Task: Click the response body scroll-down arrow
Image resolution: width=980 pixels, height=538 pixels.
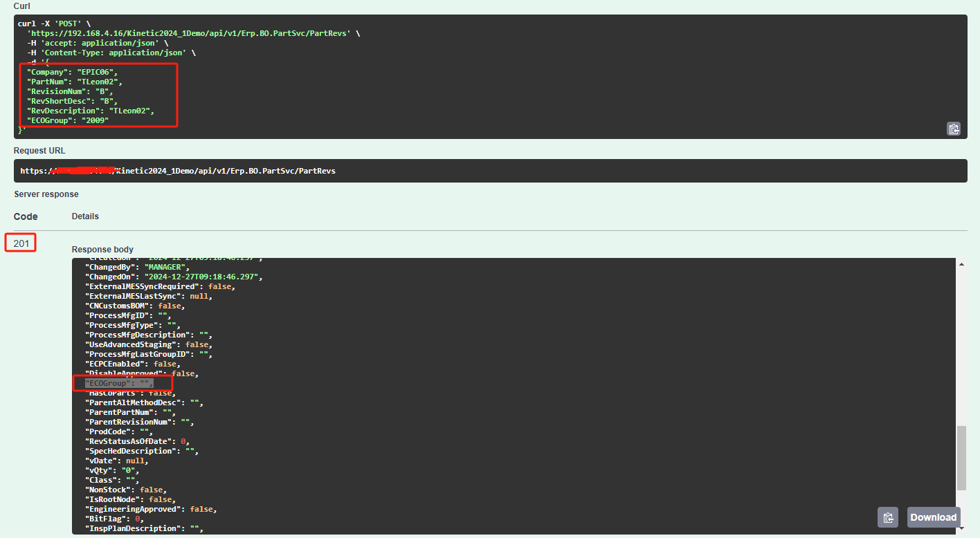Action: 961,529
